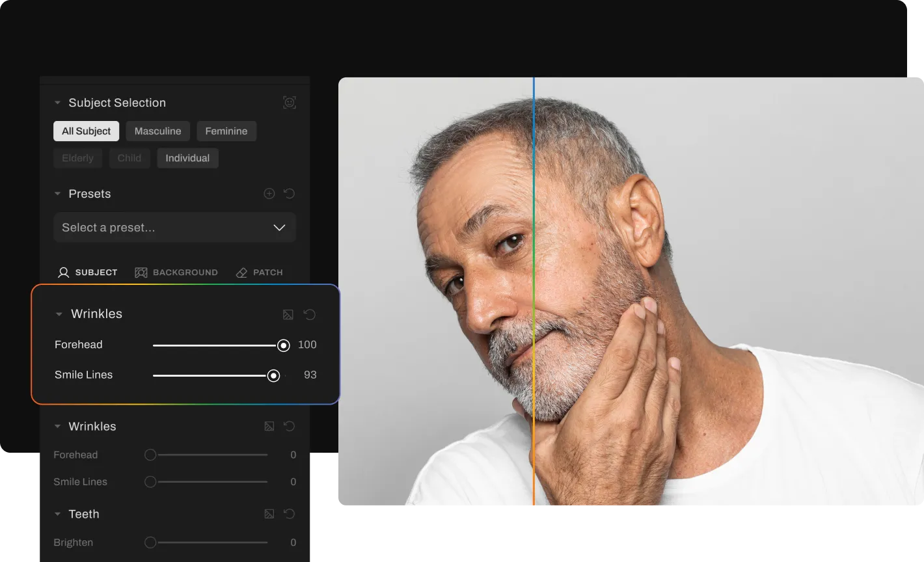Click the Elderly subject button
The image size is (924, 562).
(x=77, y=158)
